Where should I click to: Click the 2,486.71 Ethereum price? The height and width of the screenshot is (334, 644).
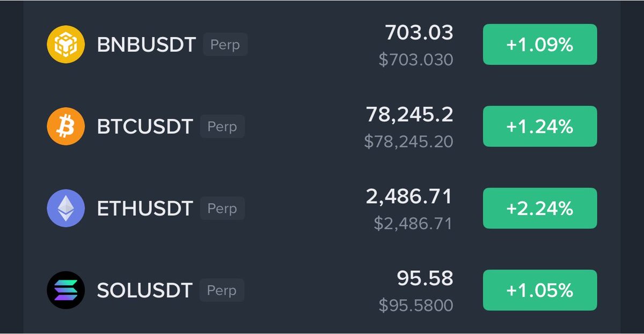(409, 196)
